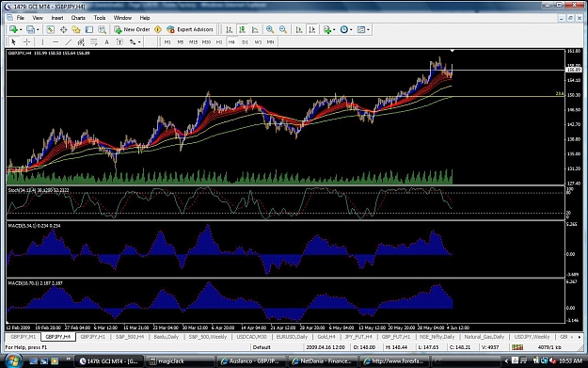The width and height of the screenshot is (588, 368).
Task: Toggle the Chart Shift button
Action: click(x=312, y=29)
